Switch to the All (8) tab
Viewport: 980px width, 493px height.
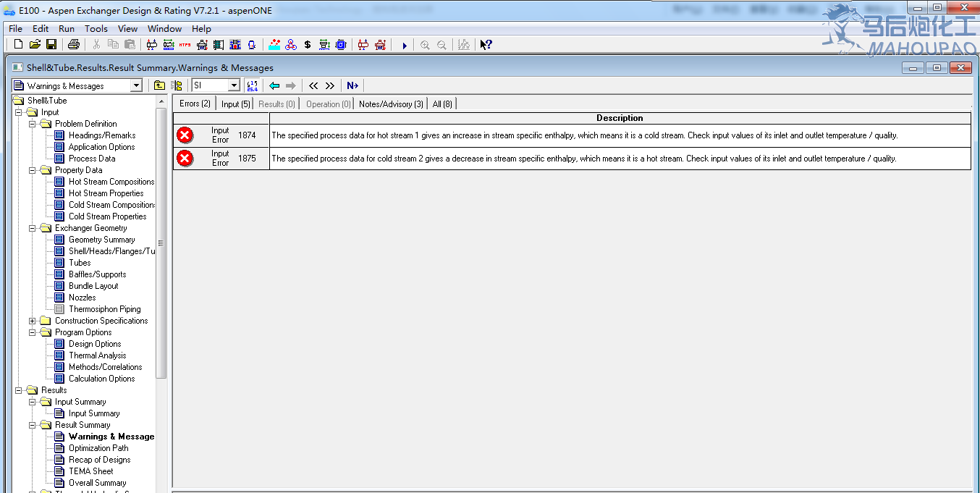pos(442,104)
